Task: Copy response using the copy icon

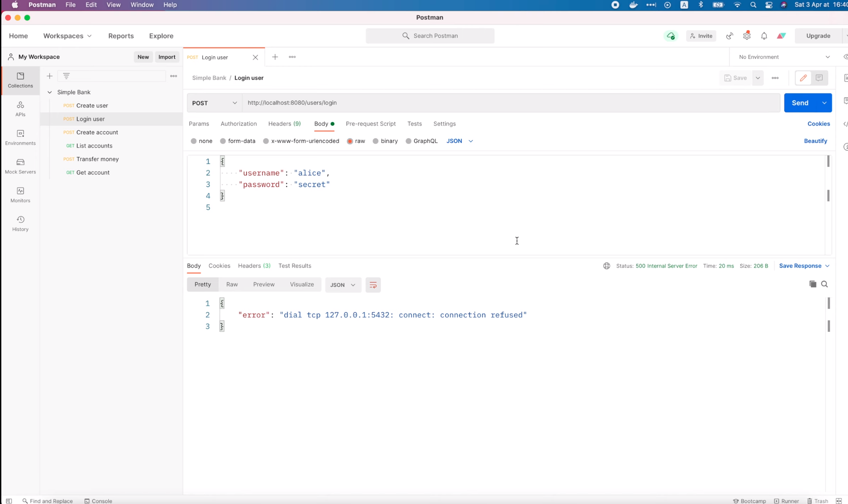Action: pyautogui.click(x=813, y=284)
